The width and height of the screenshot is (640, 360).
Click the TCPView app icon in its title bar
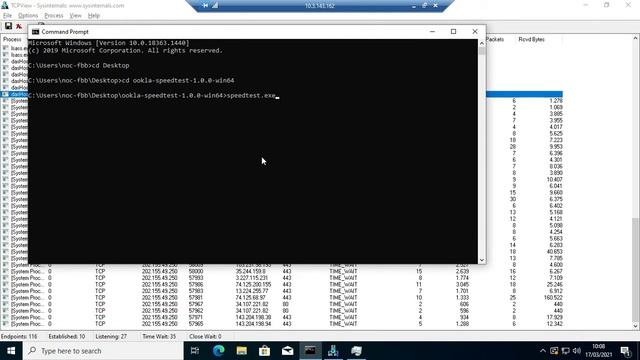click(x=5, y=5)
